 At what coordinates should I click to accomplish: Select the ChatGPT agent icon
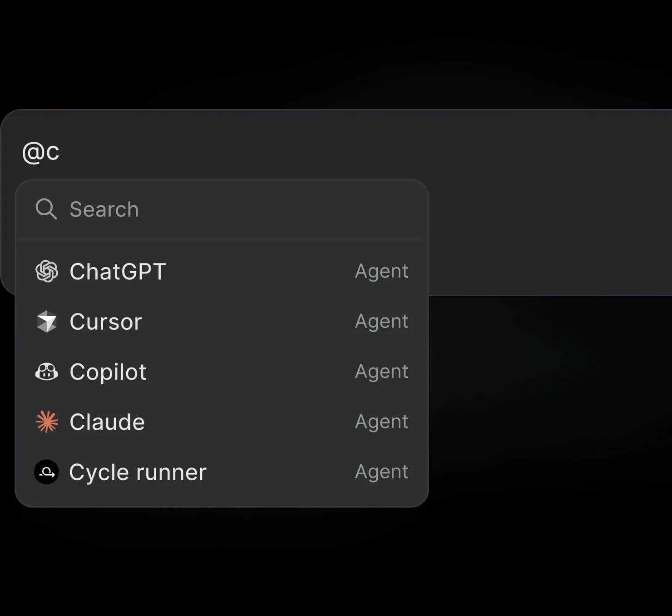pyautogui.click(x=47, y=271)
